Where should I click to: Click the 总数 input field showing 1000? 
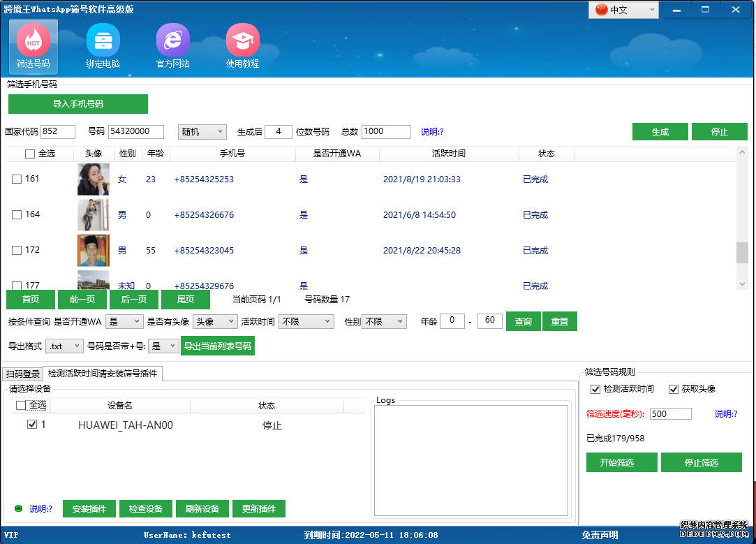[386, 132]
